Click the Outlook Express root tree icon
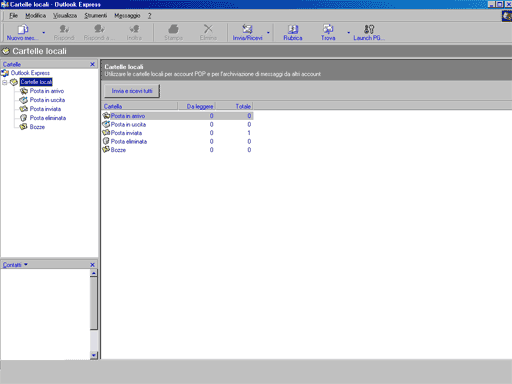Viewport: 512px width, 384px height. coord(5,73)
